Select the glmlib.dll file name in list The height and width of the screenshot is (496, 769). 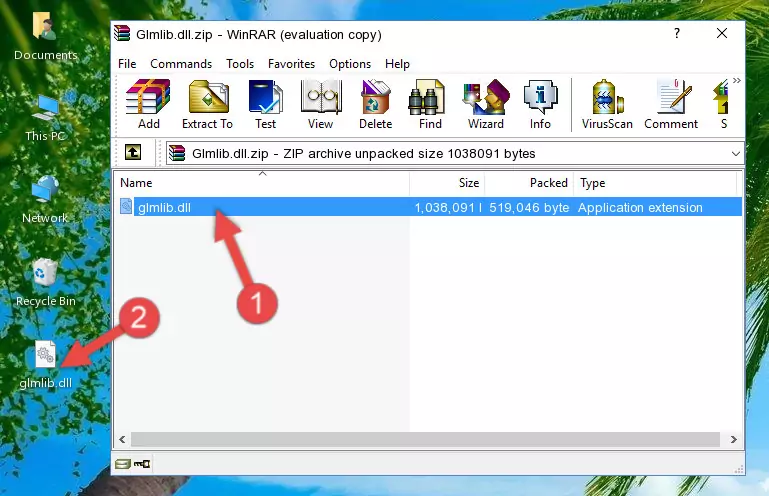(x=164, y=208)
